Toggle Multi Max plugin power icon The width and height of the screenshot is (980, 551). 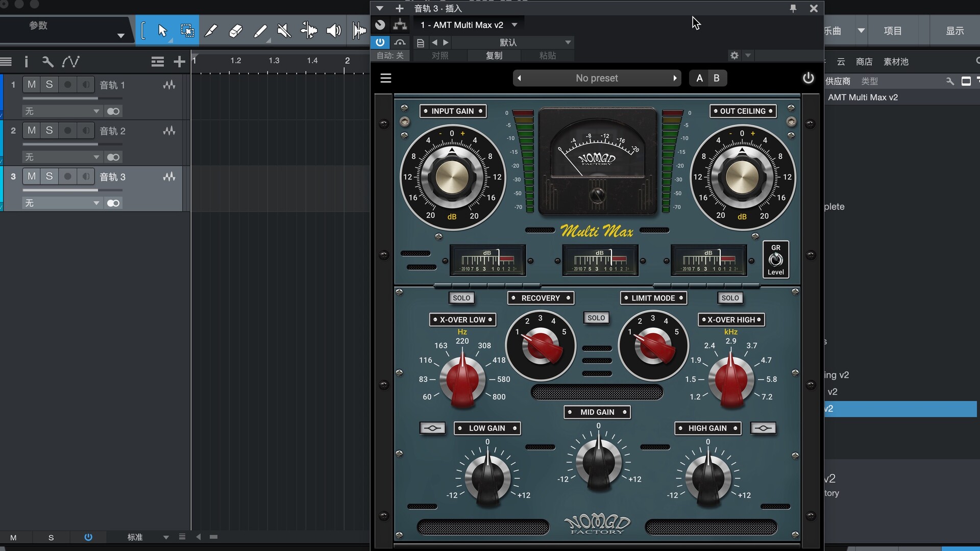pos(808,78)
